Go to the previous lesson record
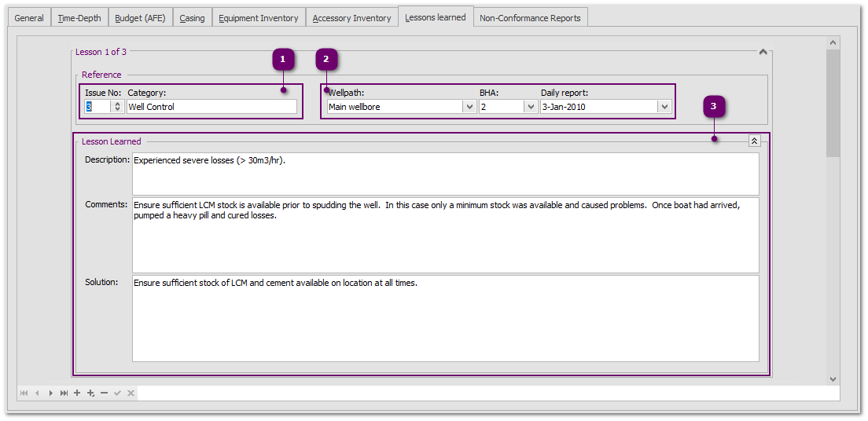Image resolution: width=868 pixels, height=421 pixels. click(x=36, y=393)
